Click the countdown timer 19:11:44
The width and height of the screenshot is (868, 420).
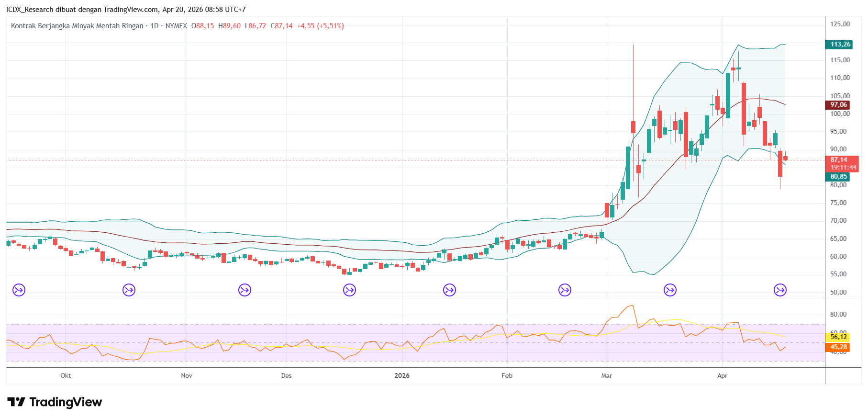[x=843, y=168]
